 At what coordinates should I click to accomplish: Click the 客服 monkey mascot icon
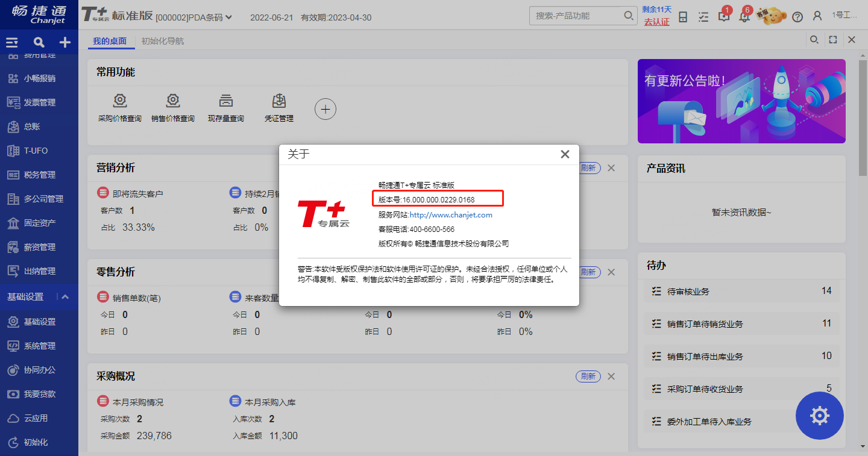click(773, 16)
